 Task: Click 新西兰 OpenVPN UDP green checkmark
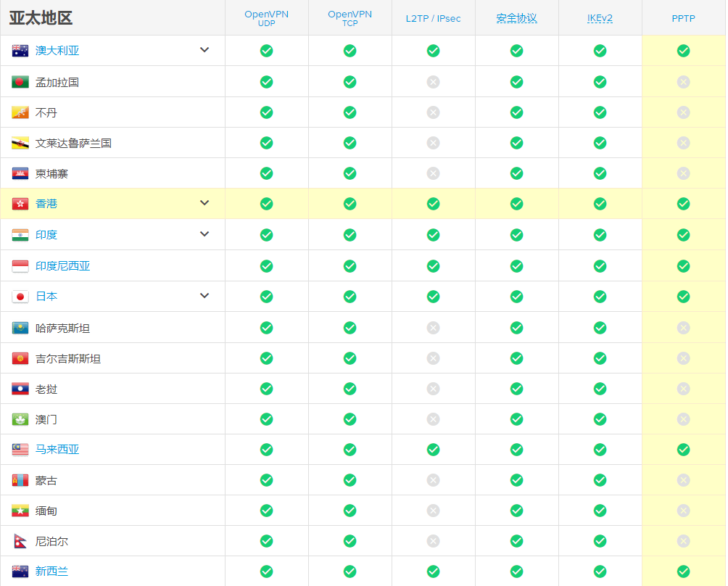(267, 571)
